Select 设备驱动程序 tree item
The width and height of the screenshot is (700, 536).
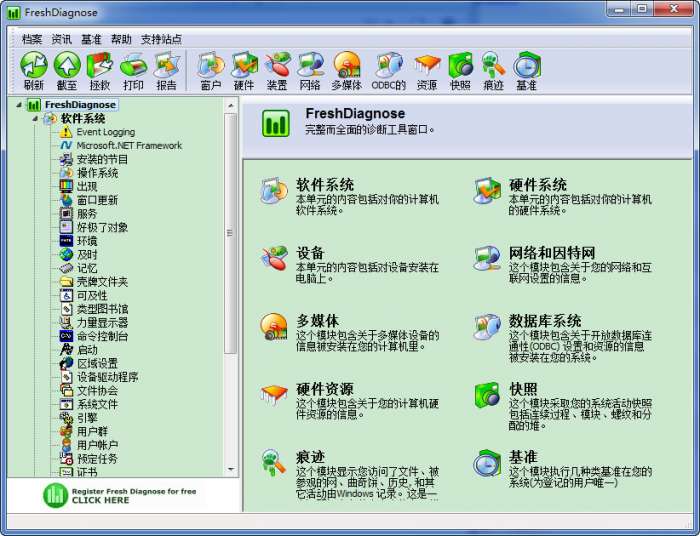pyautogui.click(x=108, y=377)
